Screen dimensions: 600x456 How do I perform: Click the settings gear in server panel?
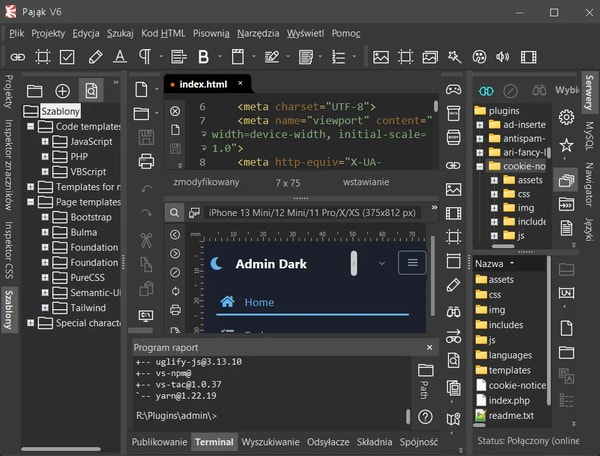pos(566,117)
